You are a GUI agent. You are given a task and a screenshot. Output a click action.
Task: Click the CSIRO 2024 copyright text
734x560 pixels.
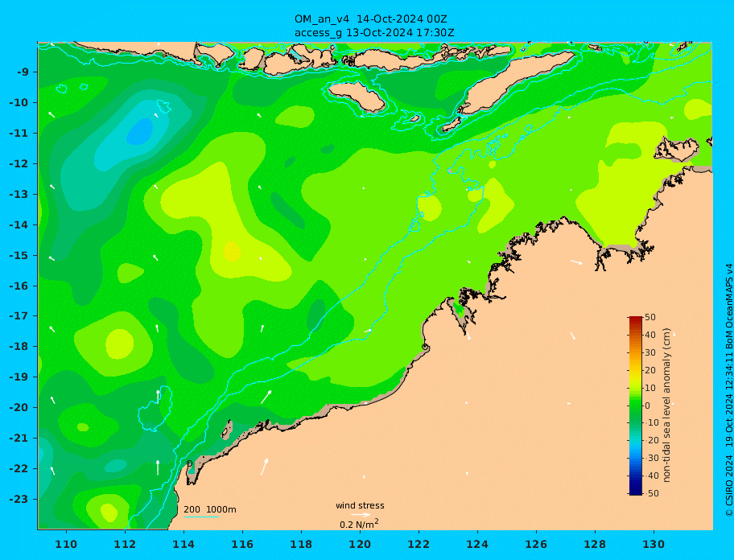click(728, 390)
